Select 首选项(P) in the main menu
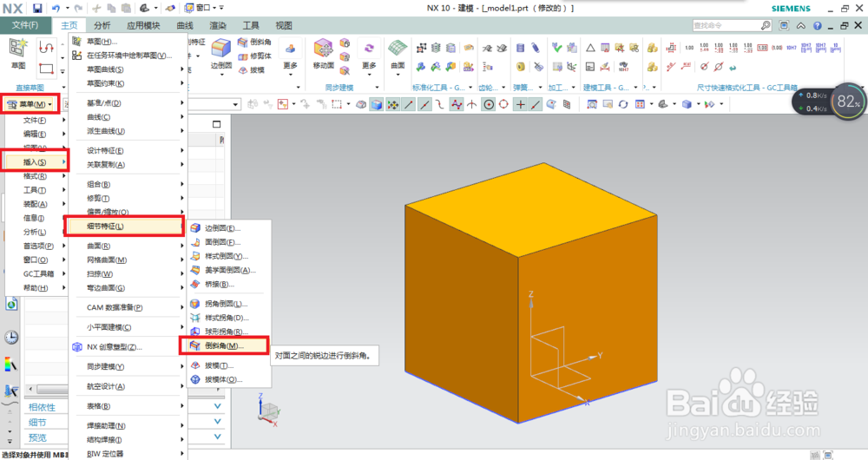Image resolution: width=868 pixels, height=460 pixels. pos(36,246)
